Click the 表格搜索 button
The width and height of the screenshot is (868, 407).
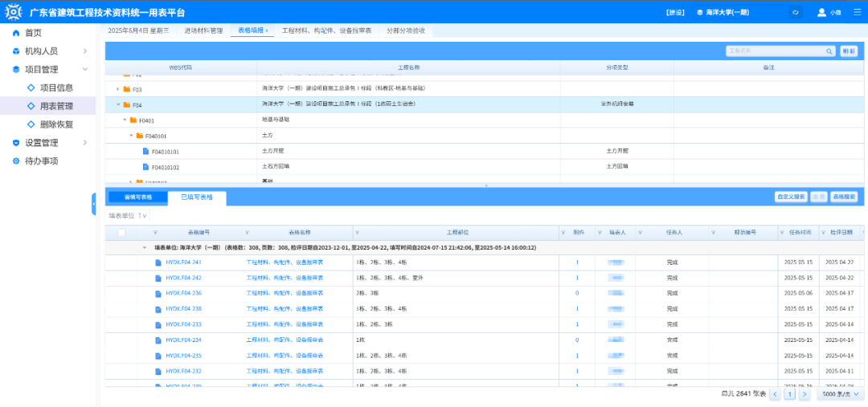pyautogui.click(x=844, y=197)
